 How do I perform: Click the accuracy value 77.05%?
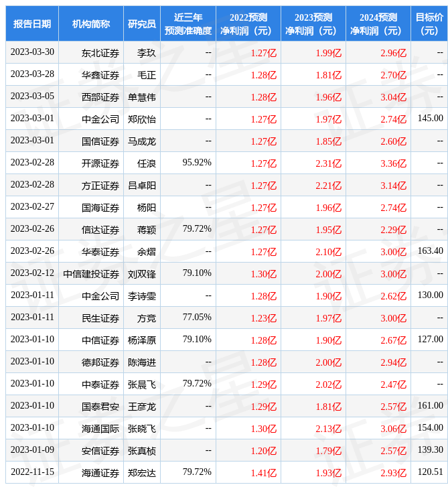coord(197,317)
